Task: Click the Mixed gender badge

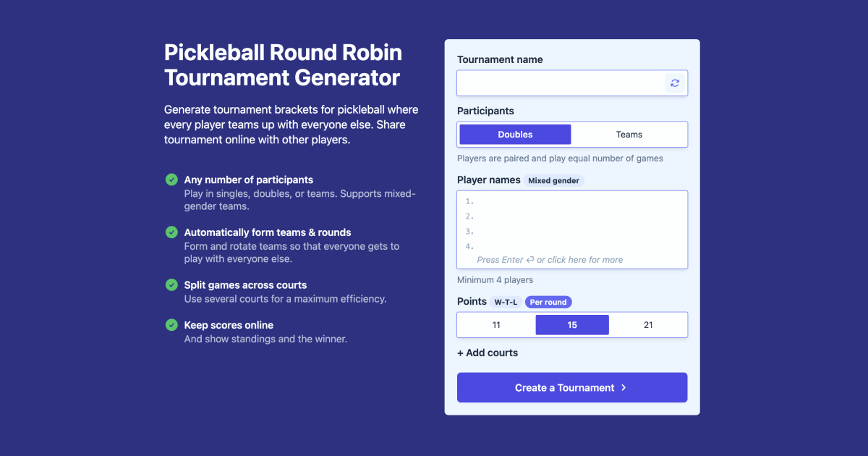Action: pos(554,180)
